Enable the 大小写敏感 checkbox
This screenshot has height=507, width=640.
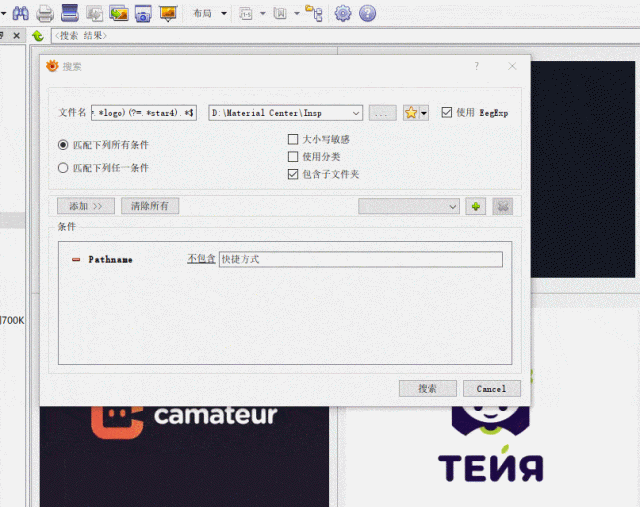click(293, 140)
